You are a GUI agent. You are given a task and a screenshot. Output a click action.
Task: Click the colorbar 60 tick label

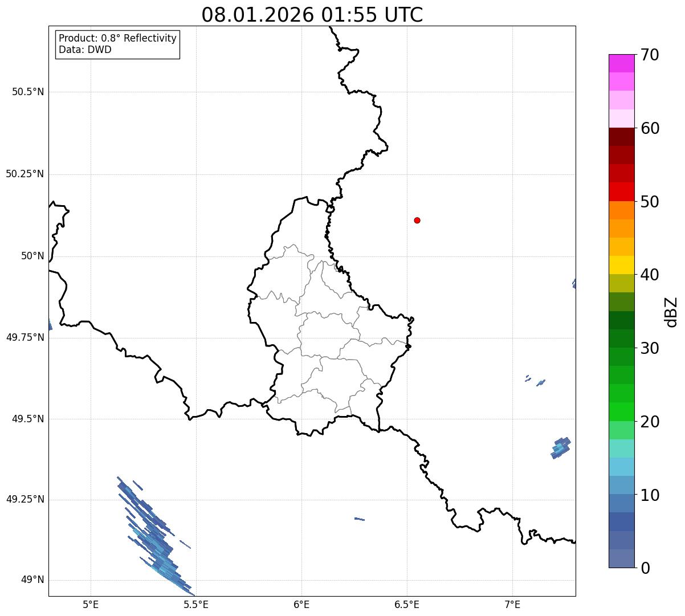pos(650,128)
